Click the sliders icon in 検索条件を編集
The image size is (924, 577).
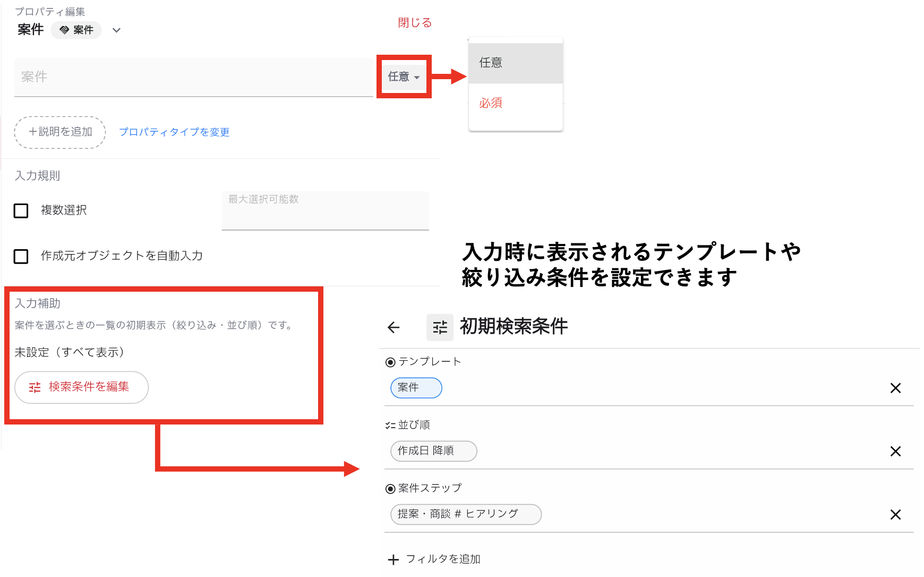[x=35, y=387]
